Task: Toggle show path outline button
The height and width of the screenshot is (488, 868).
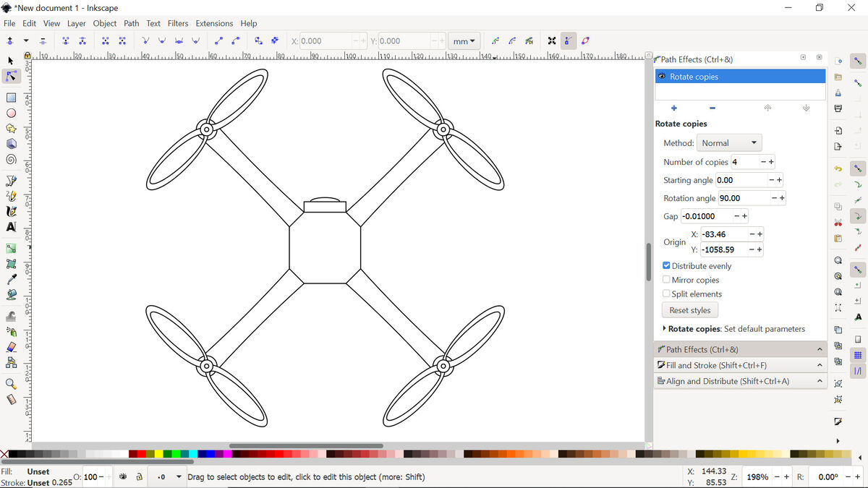Action: pos(585,41)
